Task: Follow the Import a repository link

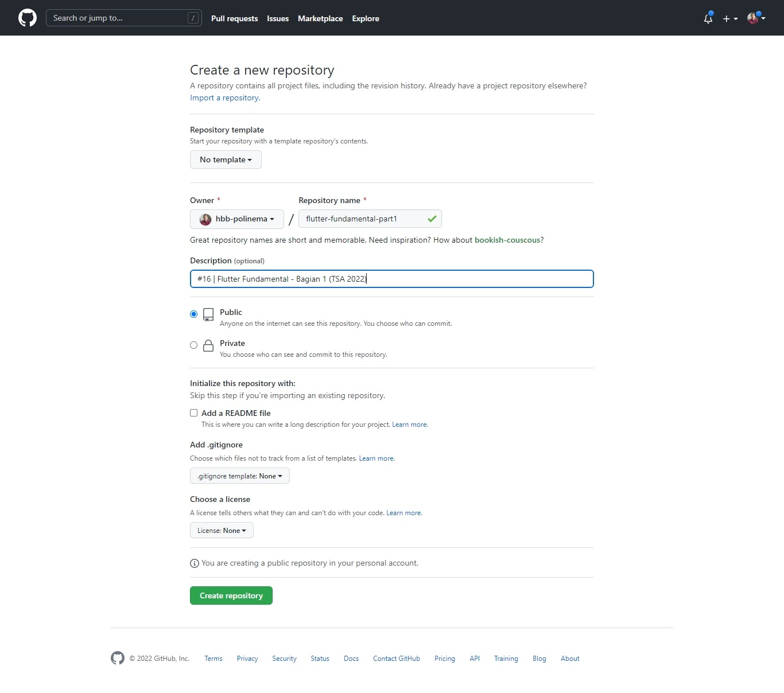Action: (225, 98)
